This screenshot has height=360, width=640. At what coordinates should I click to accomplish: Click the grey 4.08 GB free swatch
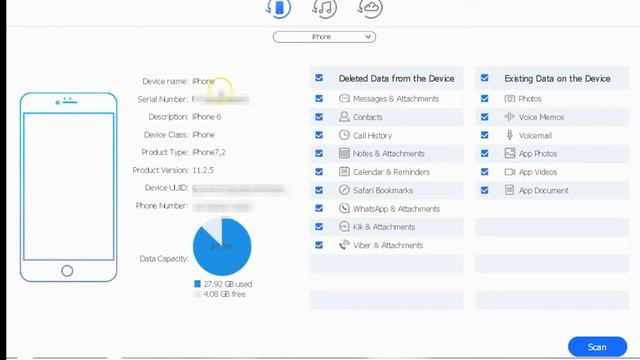(198, 294)
